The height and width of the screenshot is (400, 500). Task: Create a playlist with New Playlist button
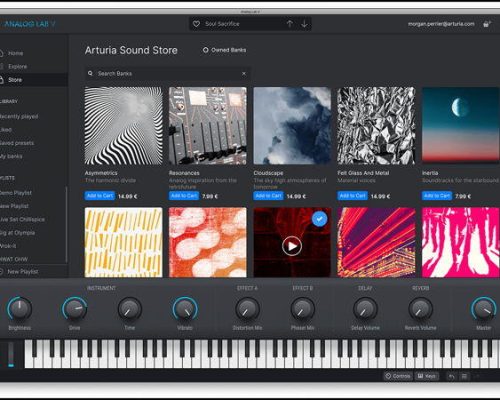point(23,272)
